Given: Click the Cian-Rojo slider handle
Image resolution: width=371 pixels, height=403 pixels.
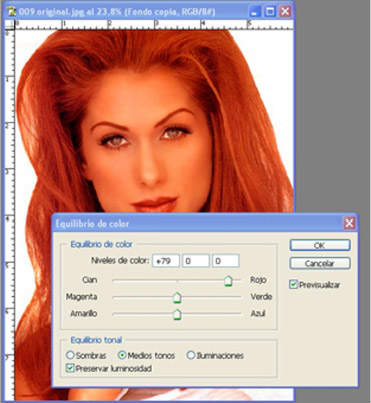Looking at the screenshot, I should [228, 281].
